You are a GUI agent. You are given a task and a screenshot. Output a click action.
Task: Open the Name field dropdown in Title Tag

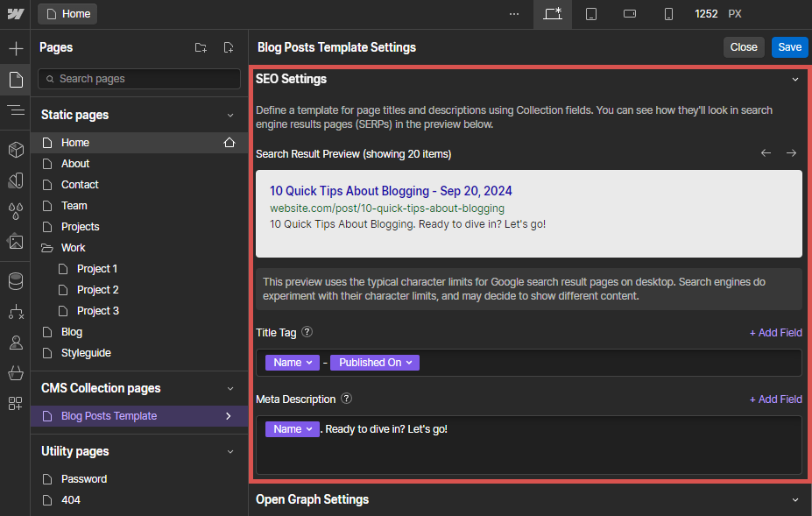point(293,363)
